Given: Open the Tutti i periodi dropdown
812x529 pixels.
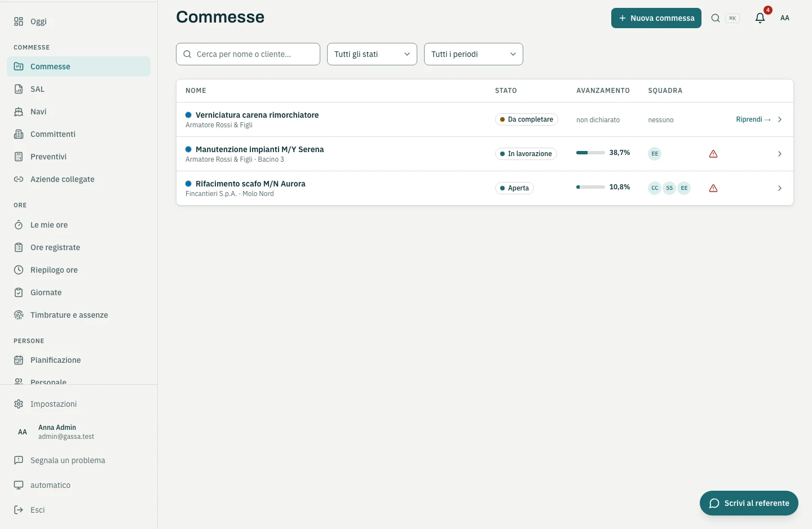Looking at the screenshot, I should click(x=474, y=54).
